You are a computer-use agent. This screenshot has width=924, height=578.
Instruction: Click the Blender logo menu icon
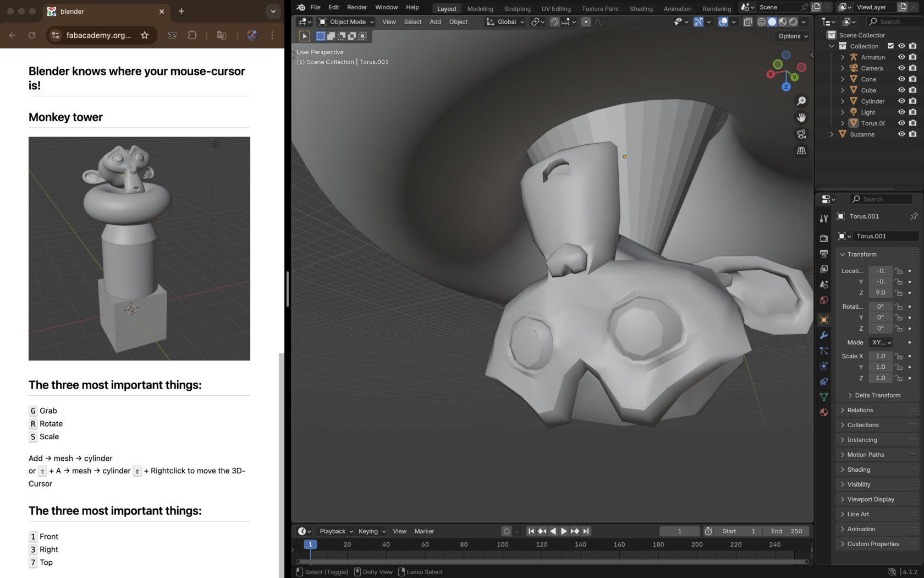(x=301, y=7)
